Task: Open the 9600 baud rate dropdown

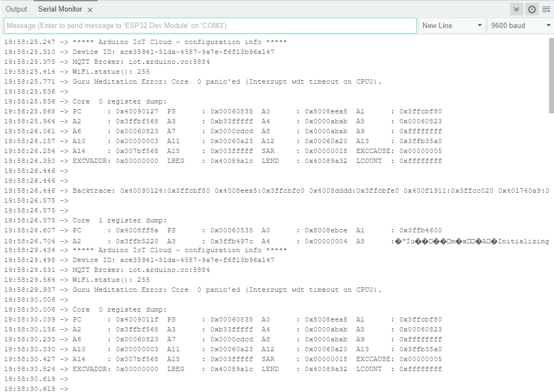Action: [518, 25]
